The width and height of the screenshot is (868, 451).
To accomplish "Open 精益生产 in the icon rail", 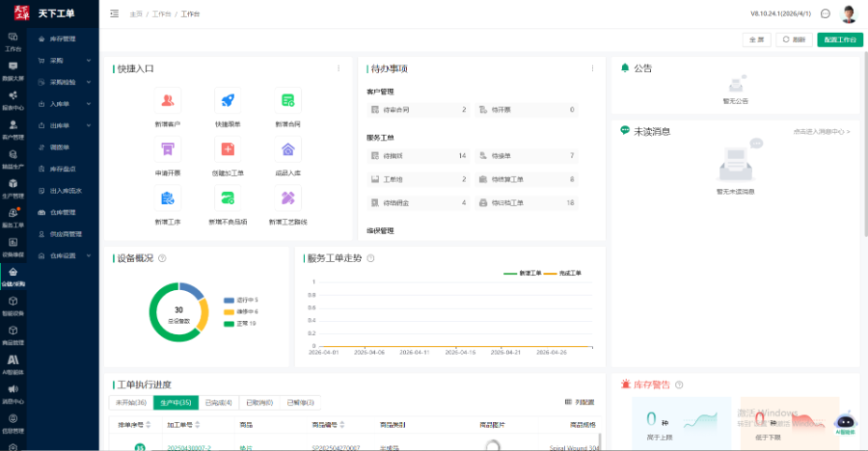I will (x=13, y=159).
